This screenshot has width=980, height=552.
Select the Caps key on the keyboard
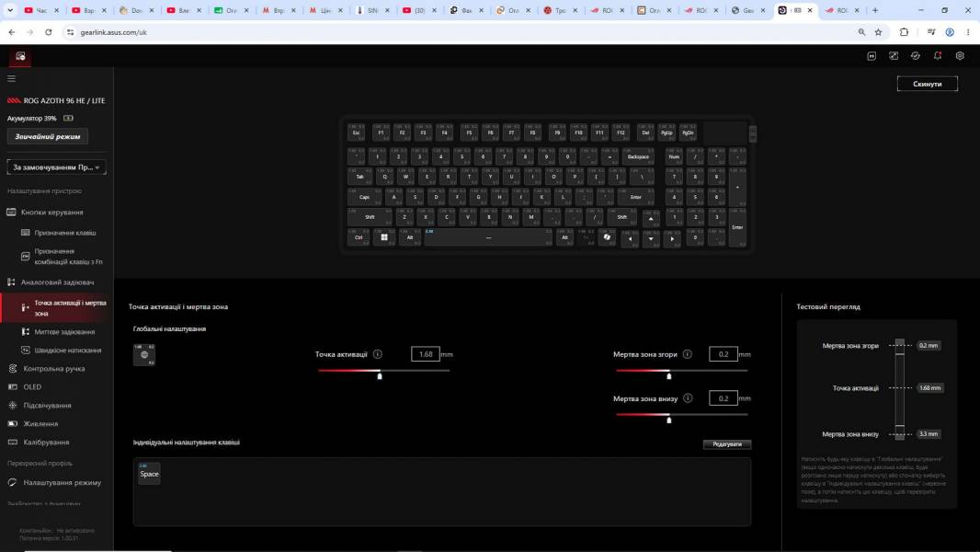click(x=364, y=197)
